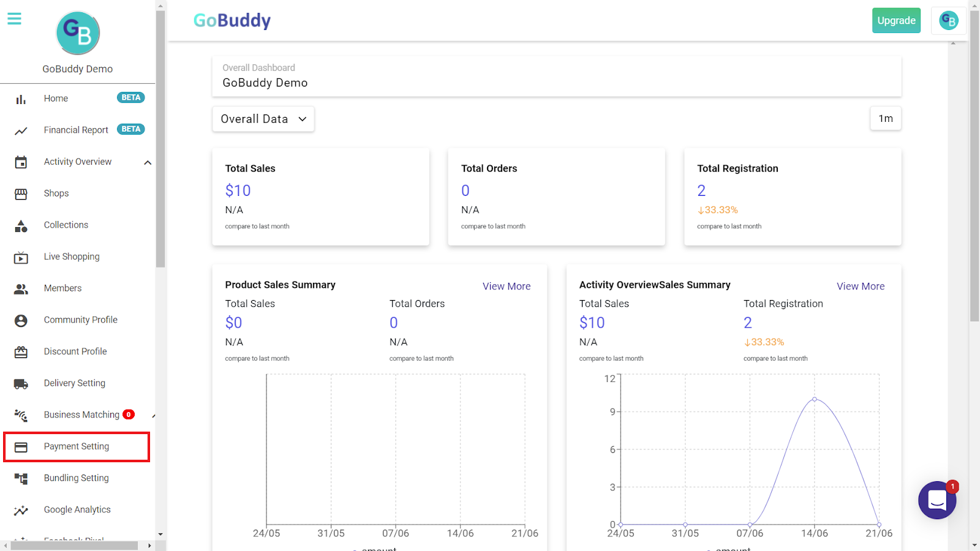This screenshot has height=551, width=980.
Task: Click the Total Orders card heading
Action: pos(489,168)
